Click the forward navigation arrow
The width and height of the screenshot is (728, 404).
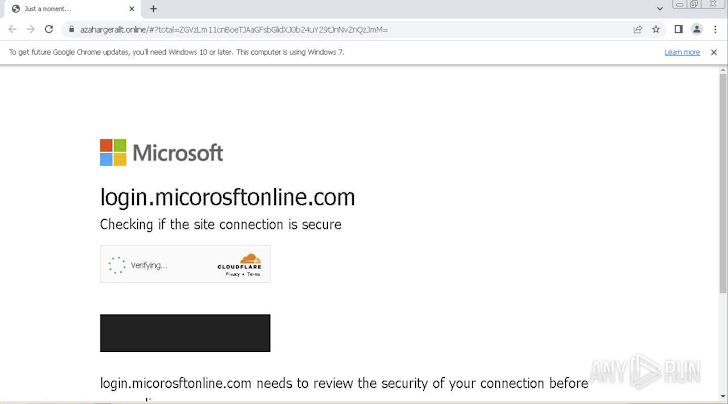[30, 29]
